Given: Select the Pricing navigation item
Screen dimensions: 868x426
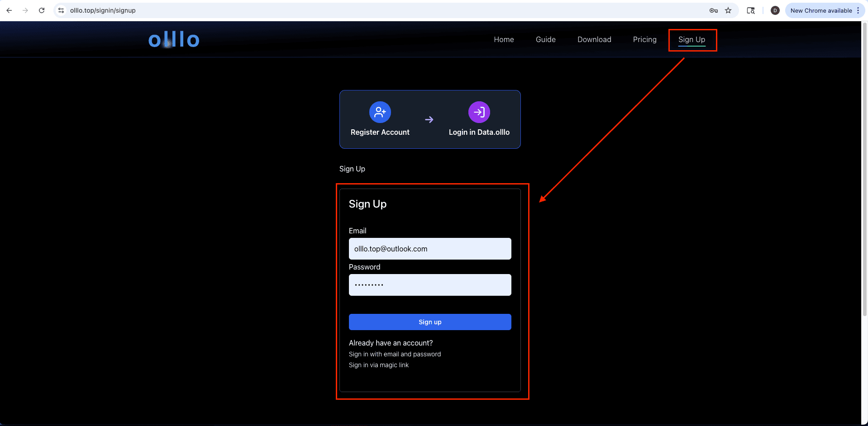Looking at the screenshot, I should (644, 39).
